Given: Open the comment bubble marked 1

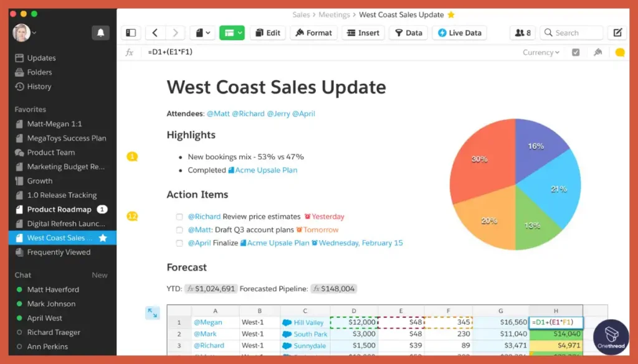Looking at the screenshot, I should [x=132, y=156].
